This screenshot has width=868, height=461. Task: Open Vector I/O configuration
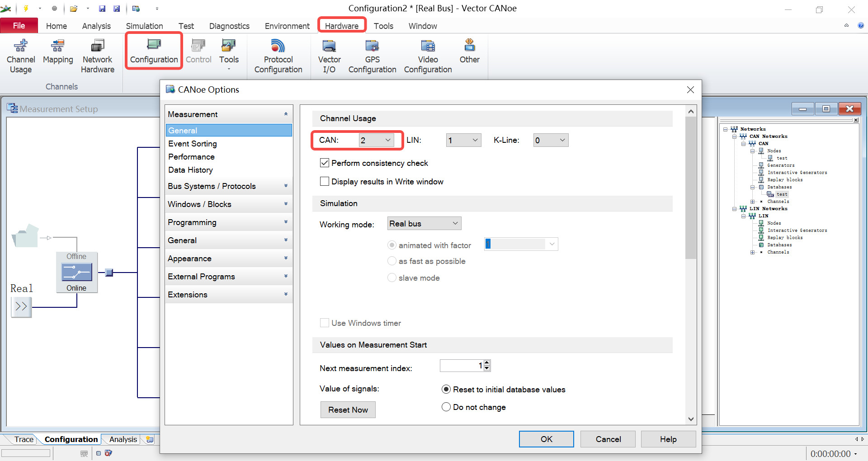point(329,56)
